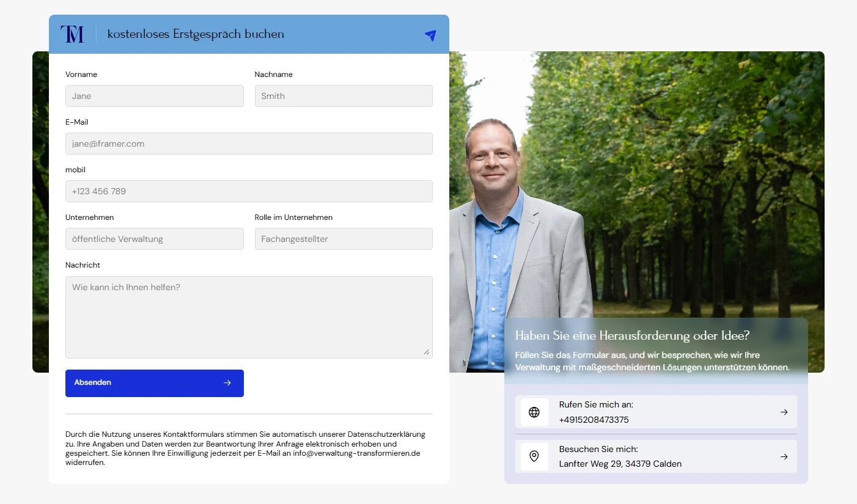Submit the form with Absenden button
857x504 pixels.
(x=155, y=383)
